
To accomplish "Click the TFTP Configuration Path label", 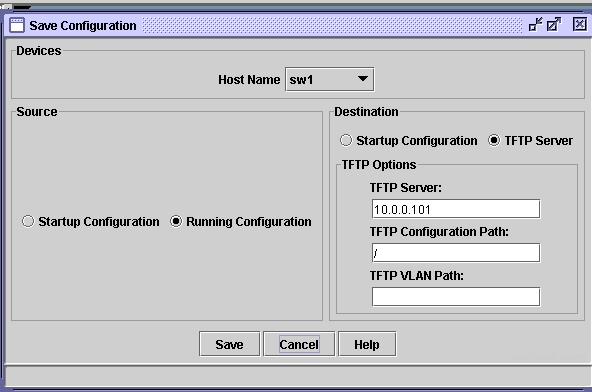I will pyautogui.click(x=439, y=231).
